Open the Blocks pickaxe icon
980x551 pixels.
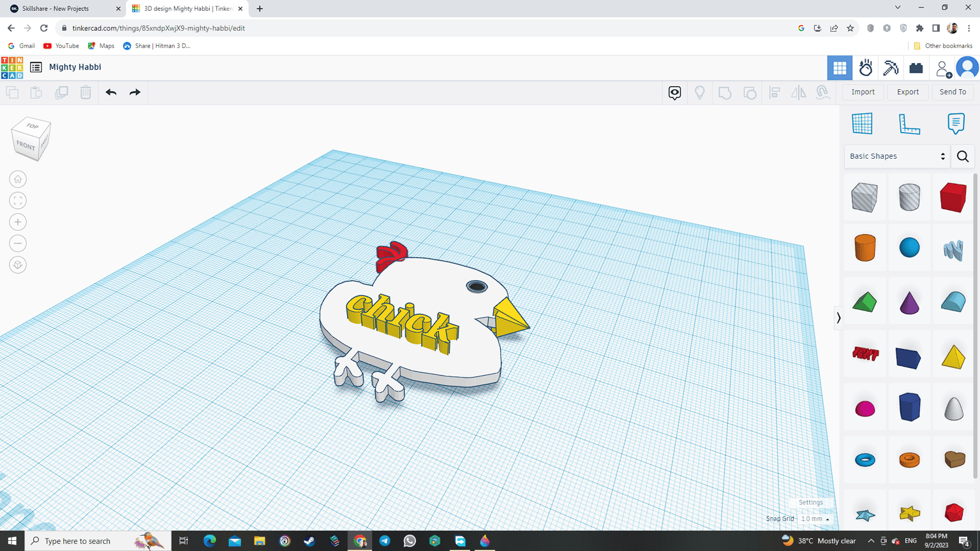click(x=891, y=68)
